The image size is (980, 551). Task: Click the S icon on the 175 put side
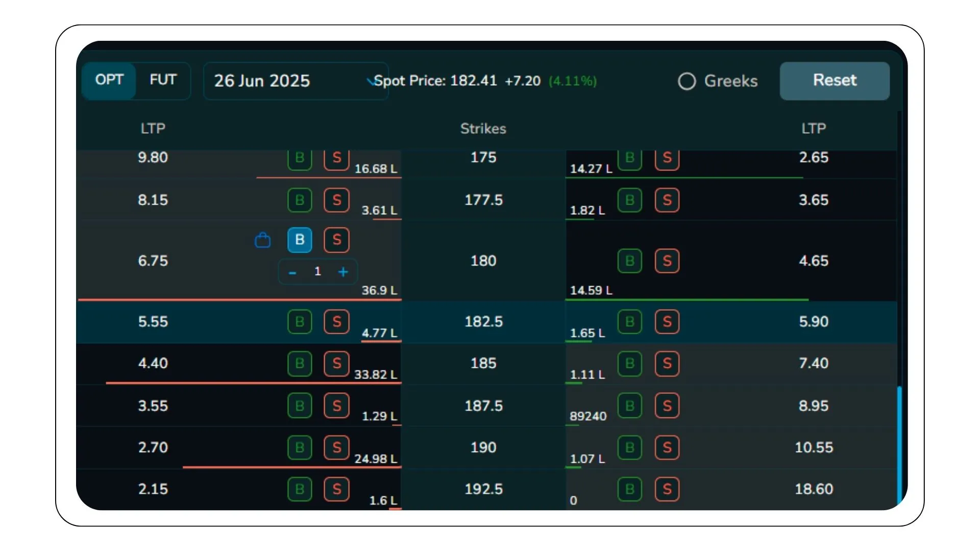[667, 159]
